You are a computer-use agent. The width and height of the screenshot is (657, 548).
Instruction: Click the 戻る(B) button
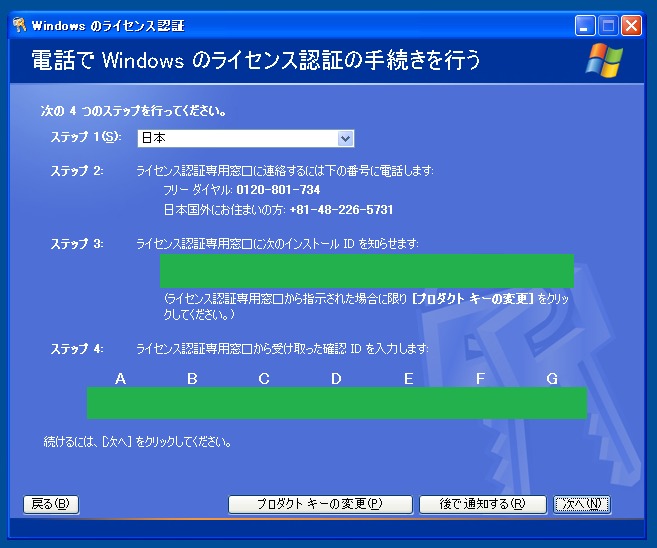[51, 504]
